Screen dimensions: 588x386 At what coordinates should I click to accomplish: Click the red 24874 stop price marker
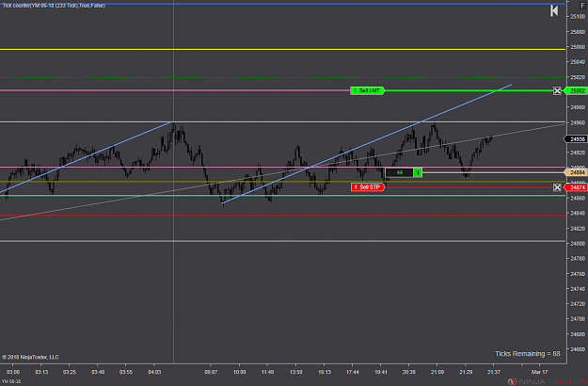point(577,187)
